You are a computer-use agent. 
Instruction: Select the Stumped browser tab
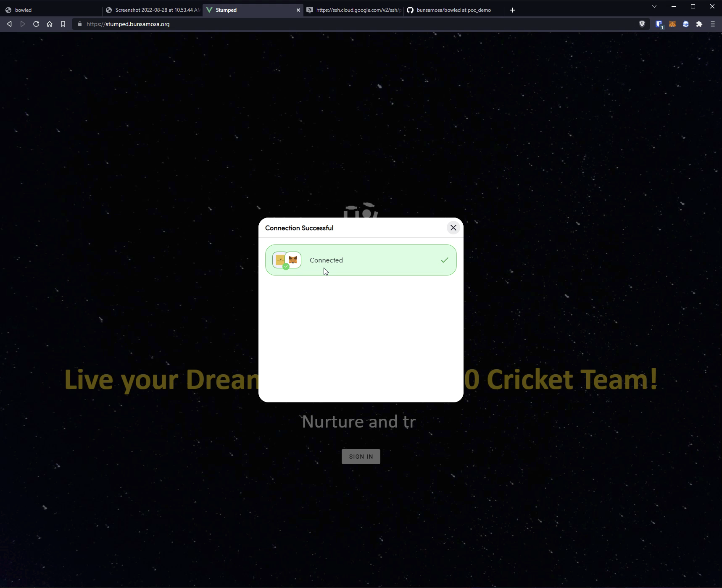click(x=252, y=10)
